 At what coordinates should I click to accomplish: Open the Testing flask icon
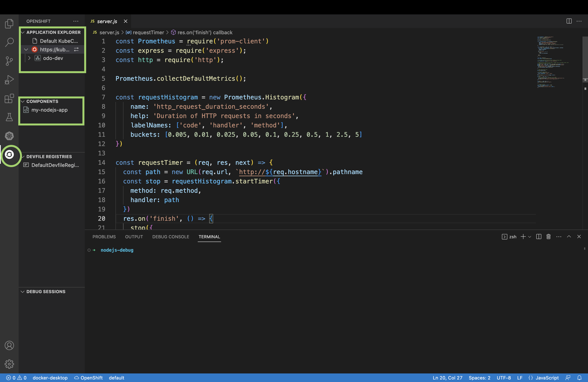(9, 117)
